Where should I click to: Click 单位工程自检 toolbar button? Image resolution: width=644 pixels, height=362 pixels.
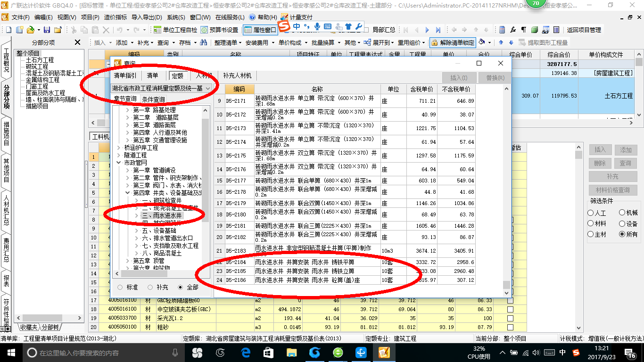[176, 30]
